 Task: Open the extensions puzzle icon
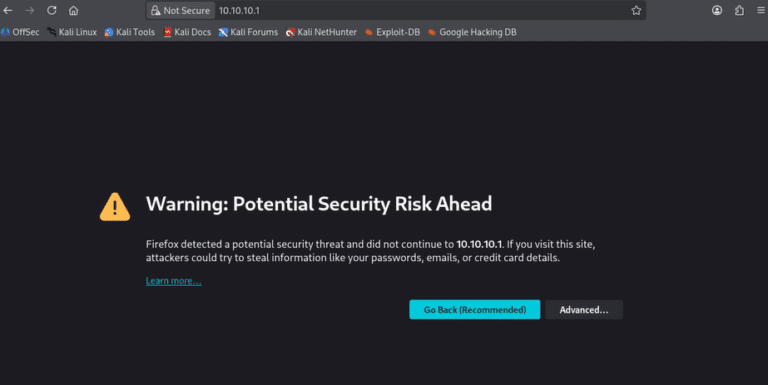[x=739, y=10]
